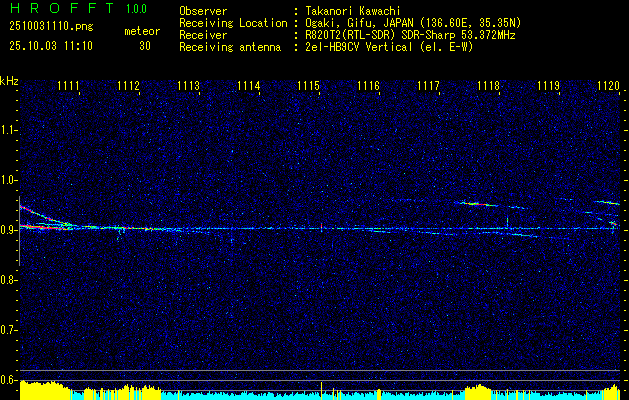Click the echo trace at far right near 1120
This screenshot has height=400, width=629.
pos(609,203)
